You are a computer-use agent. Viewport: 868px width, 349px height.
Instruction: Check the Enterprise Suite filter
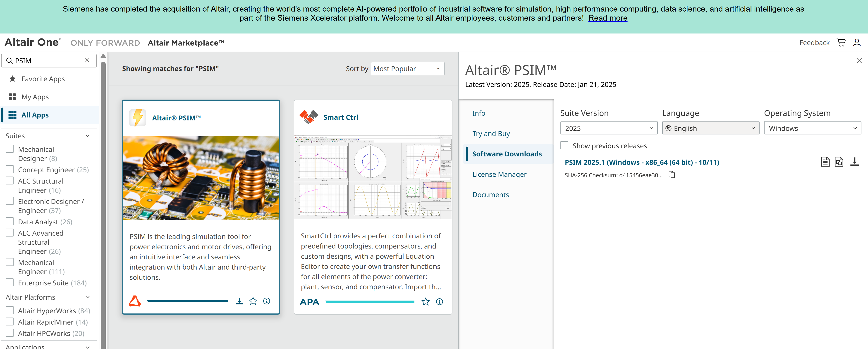pyautogui.click(x=10, y=282)
